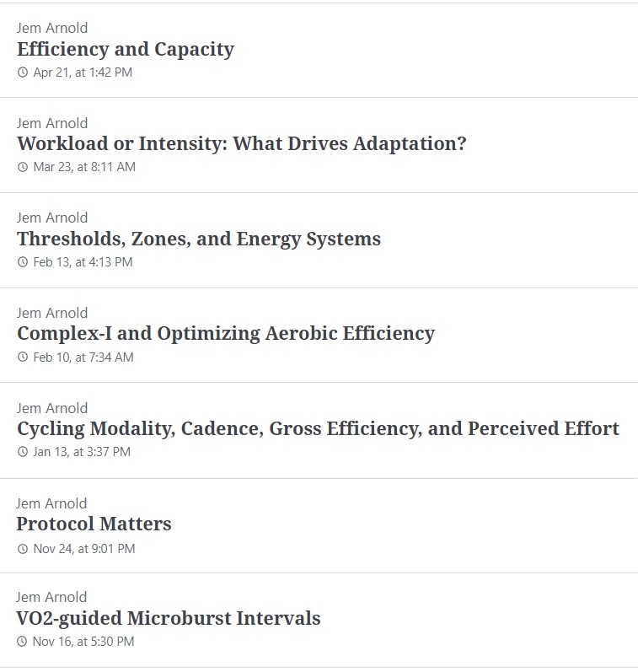The height and width of the screenshot is (672, 638).
Task: Click Jem Arnold above VO2-guided Microburst Intervals
Action: tap(51, 597)
